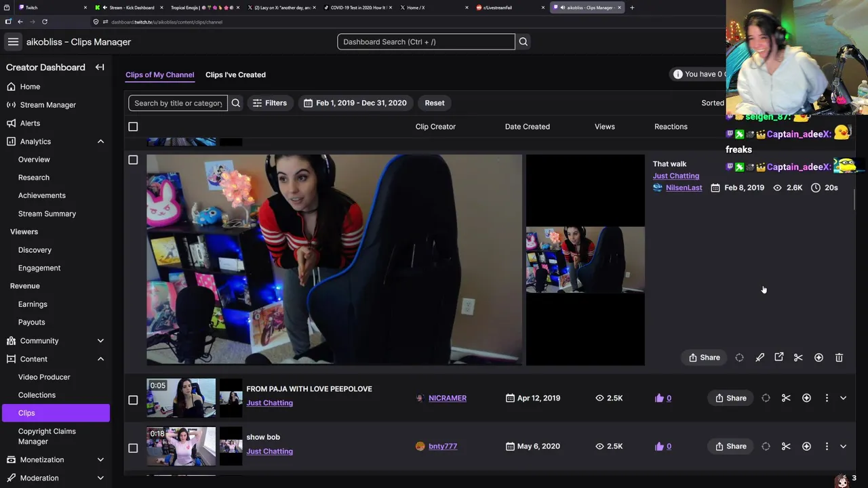
Task: Collapse the Analytics section chevron
Action: (100, 142)
